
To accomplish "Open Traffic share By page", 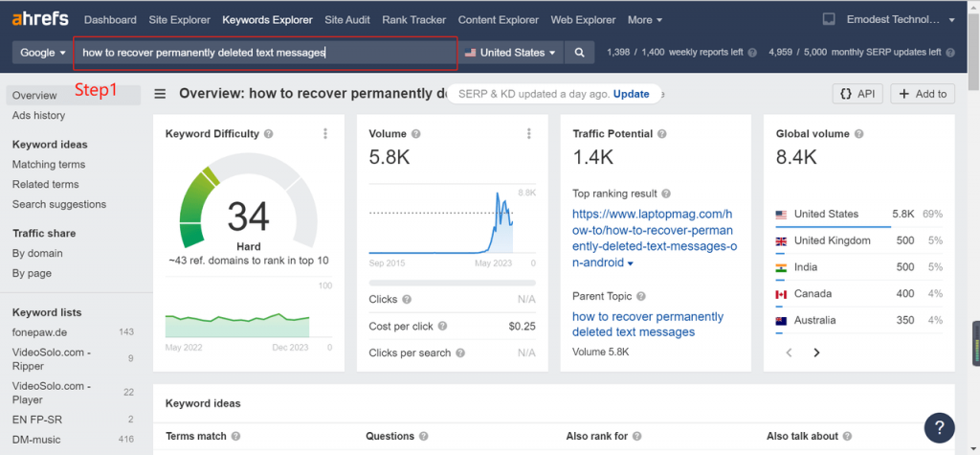I will (x=32, y=273).
